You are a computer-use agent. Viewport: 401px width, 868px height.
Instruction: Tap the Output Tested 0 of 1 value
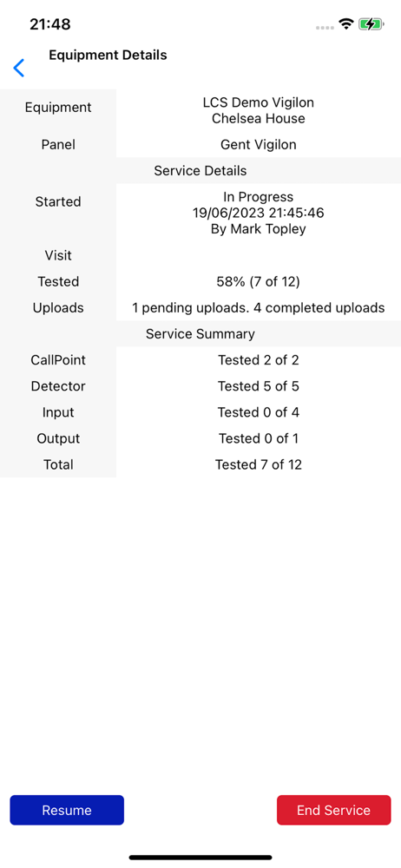(x=258, y=438)
